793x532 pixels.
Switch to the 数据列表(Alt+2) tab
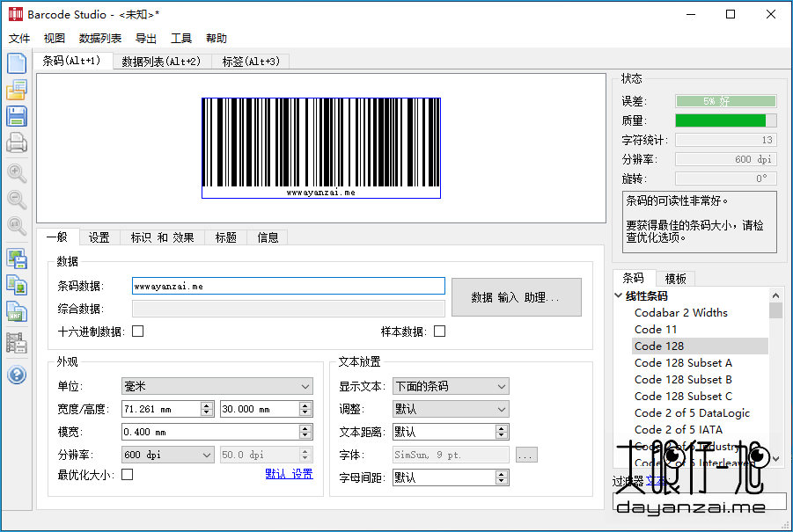coord(161,62)
